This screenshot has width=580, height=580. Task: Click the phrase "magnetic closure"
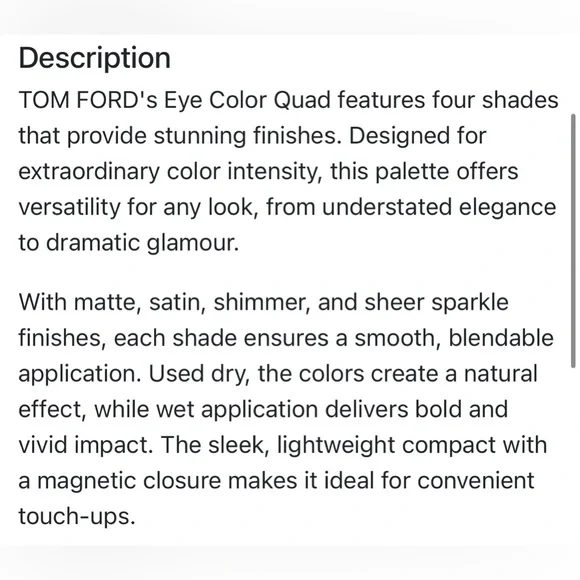point(129,481)
